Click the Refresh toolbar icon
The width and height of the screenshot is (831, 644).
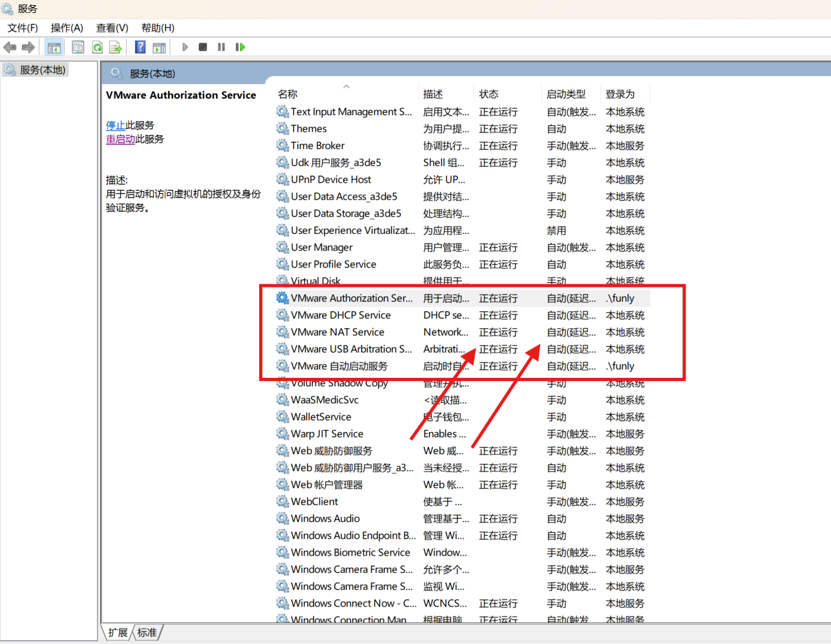click(97, 47)
